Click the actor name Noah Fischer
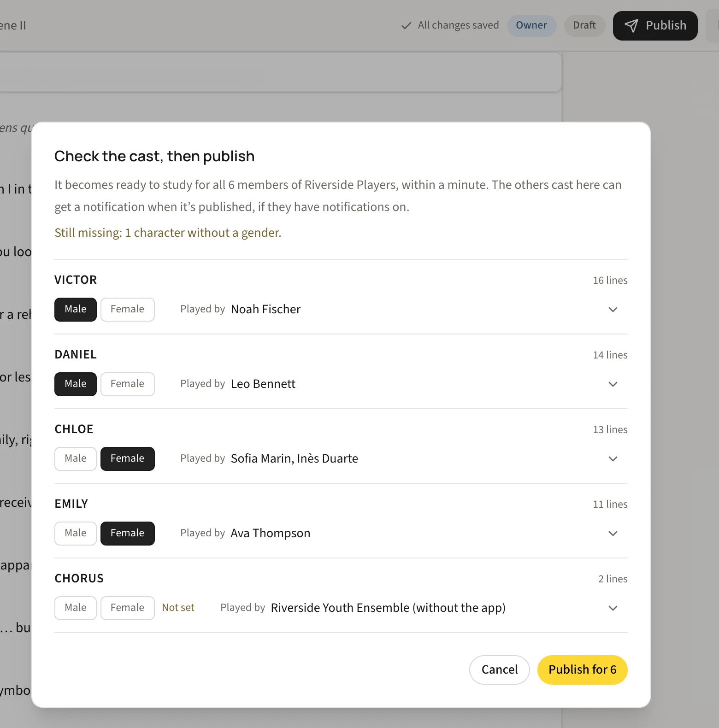The image size is (719, 728). [265, 309]
